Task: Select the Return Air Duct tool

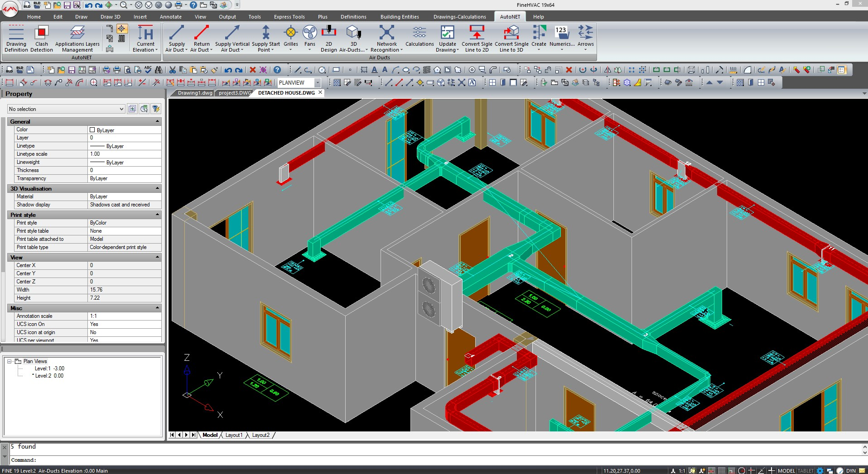Action: pyautogui.click(x=201, y=38)
